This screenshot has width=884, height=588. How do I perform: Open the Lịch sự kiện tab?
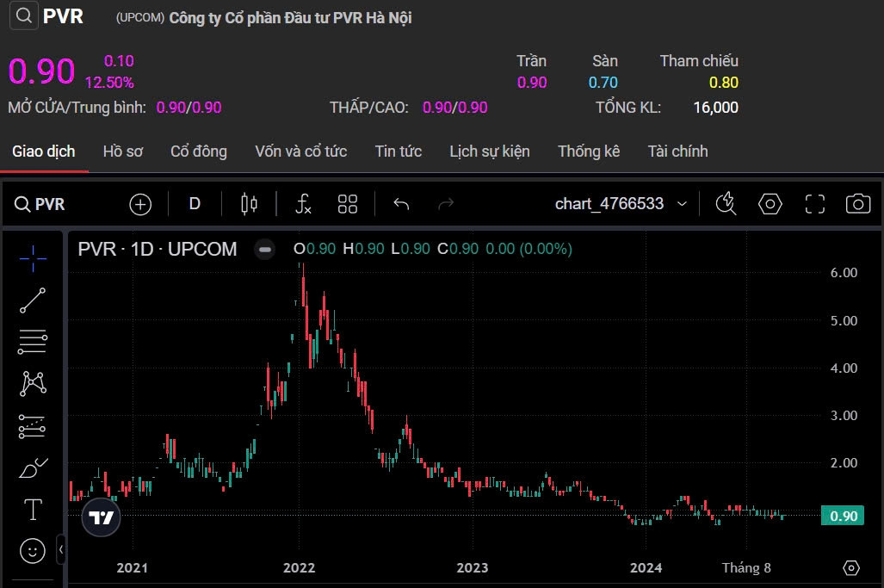tap(490, 151)
